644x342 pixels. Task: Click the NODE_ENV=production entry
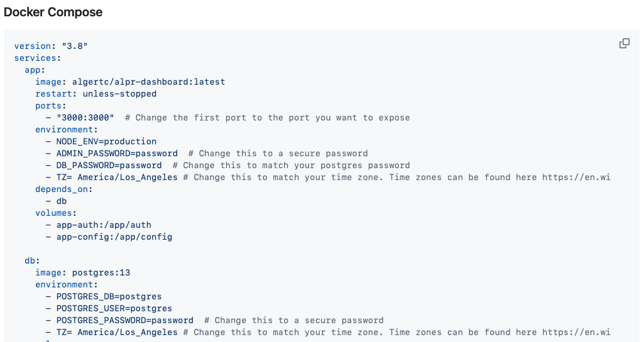[x=106, y=141]
